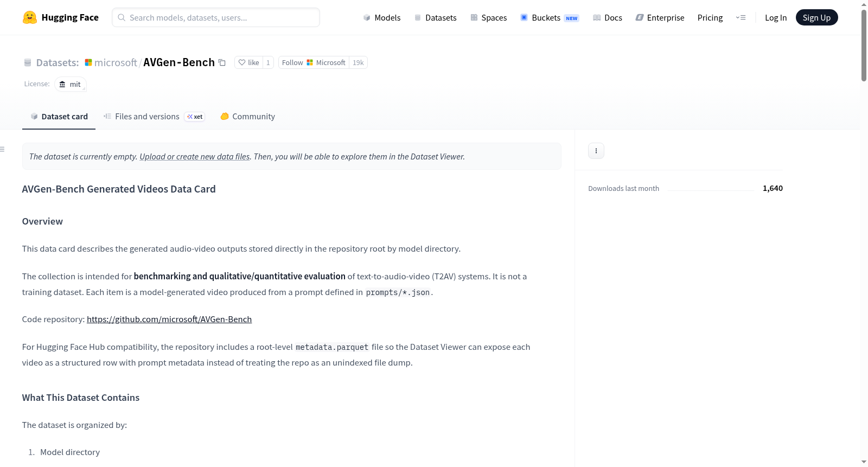Click the heart like button
868x467 pixels.
click(248, 62)
